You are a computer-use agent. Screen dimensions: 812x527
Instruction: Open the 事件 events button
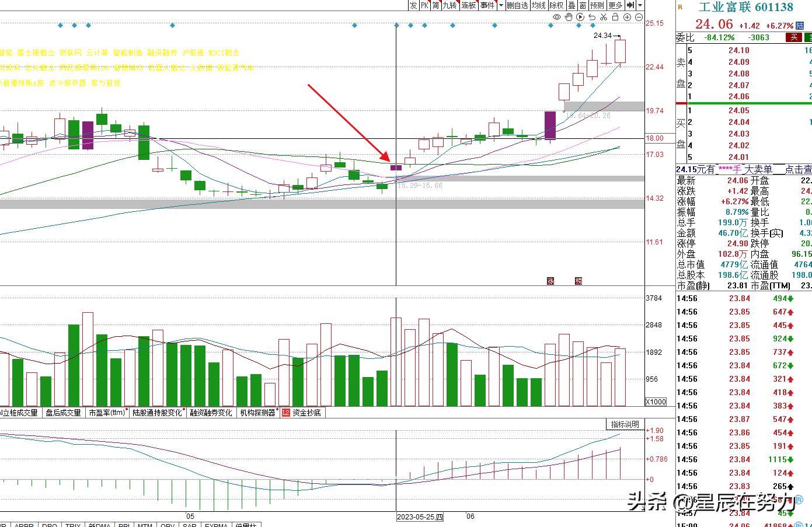click(x=487, y=5)
